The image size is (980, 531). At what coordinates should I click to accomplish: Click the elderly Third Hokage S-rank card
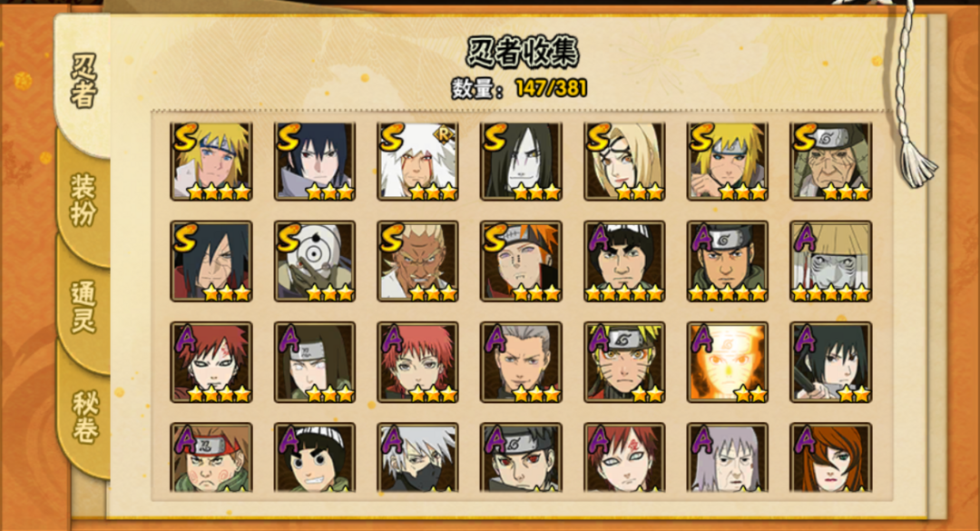(x=830, y=162)
